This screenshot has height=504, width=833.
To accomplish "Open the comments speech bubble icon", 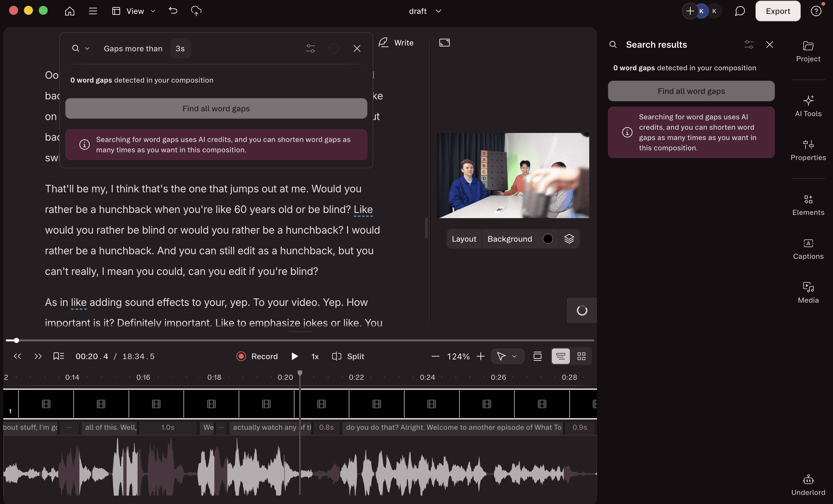I will [739, 11].
